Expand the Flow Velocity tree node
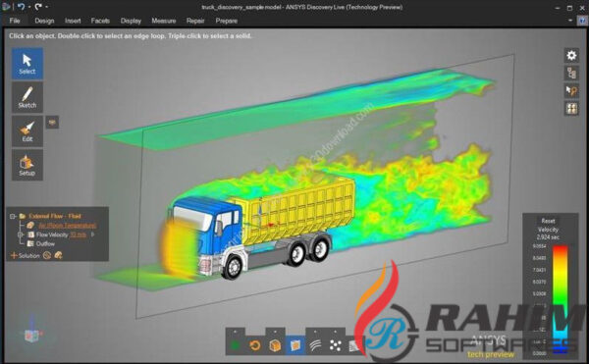Viewport: 589px width, 364px height. (21, 234)
